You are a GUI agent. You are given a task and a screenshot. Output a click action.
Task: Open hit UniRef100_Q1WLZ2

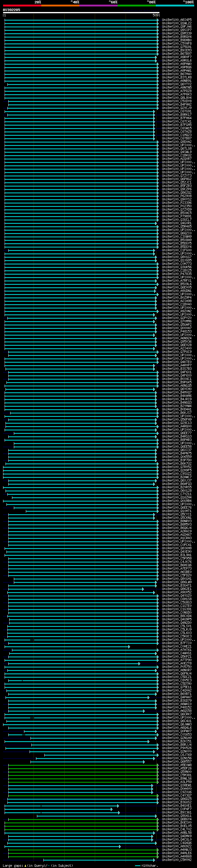pos(177,23)
